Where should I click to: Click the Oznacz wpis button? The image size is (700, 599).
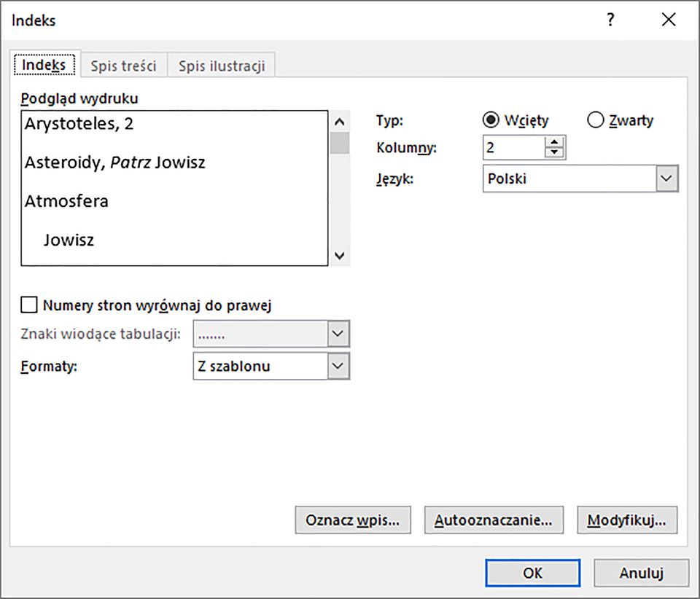353,520
